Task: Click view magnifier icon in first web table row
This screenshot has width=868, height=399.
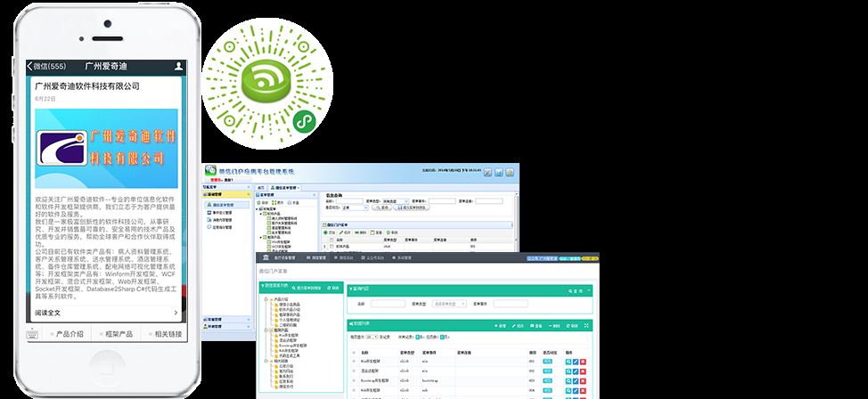Action: pyautogui.click(x=569, y=362)
